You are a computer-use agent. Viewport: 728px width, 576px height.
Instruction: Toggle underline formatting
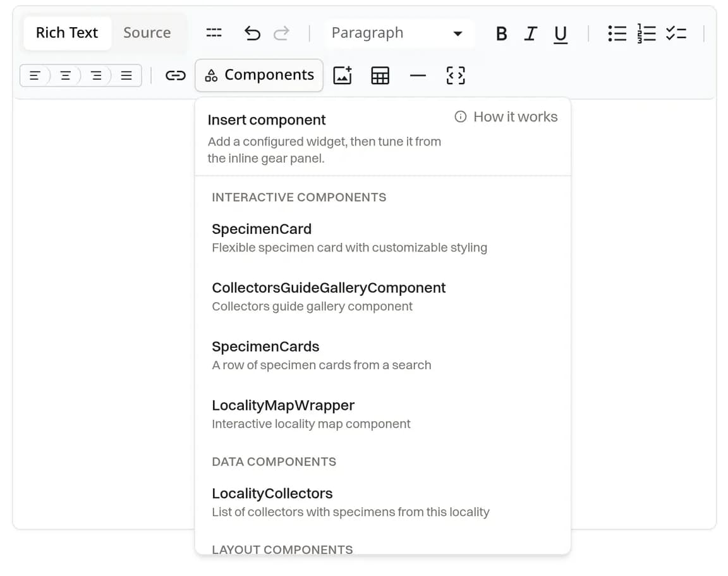point(561,34)
